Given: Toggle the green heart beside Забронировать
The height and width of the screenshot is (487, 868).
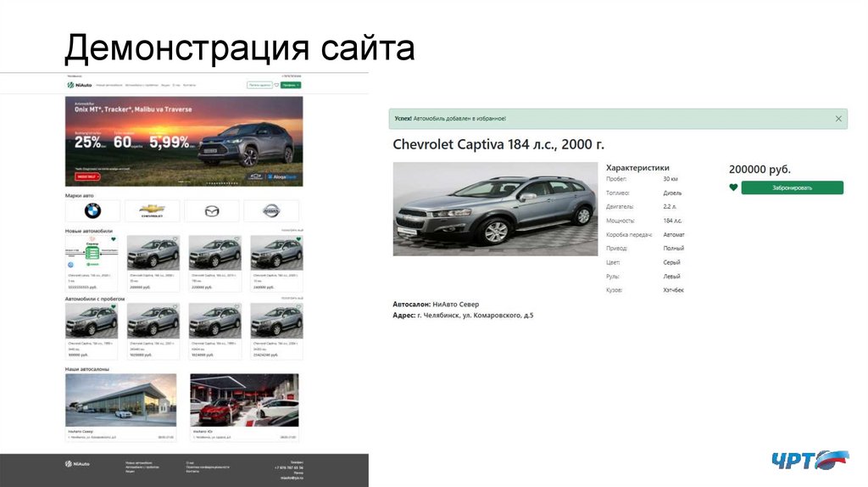Looking at the screenshot, I should click(733, 188).
